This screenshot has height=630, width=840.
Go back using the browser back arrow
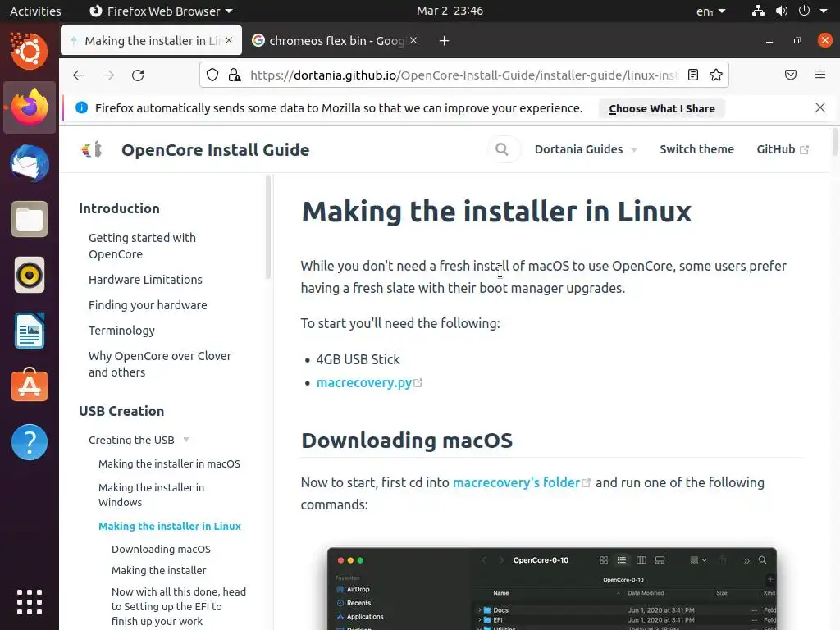point(79,75)
